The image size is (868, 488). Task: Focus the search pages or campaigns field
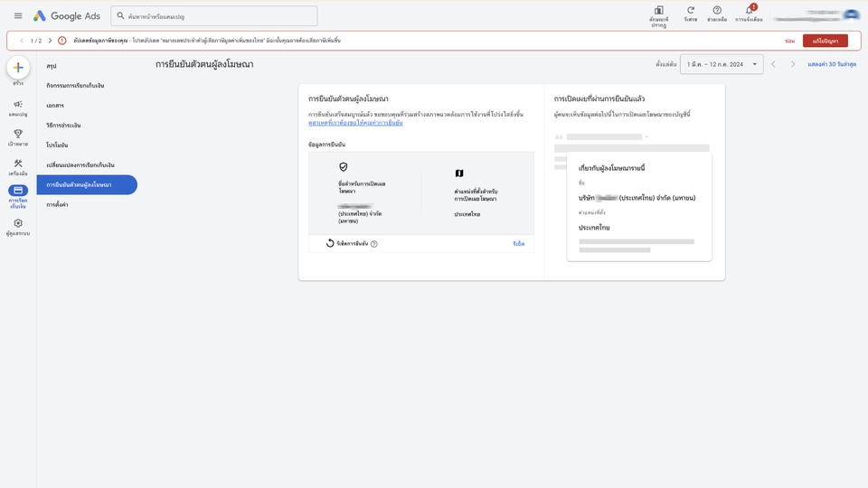tap(214, 16)
